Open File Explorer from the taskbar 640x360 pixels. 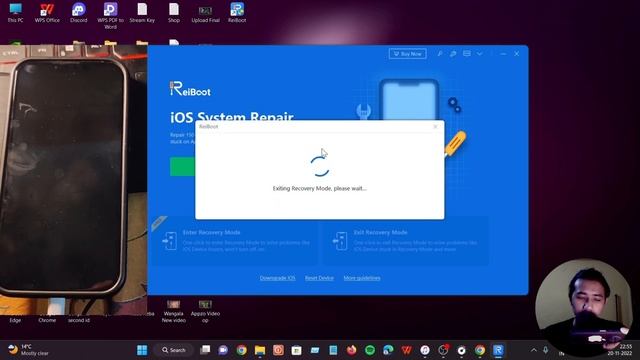[x=260, y=350]
